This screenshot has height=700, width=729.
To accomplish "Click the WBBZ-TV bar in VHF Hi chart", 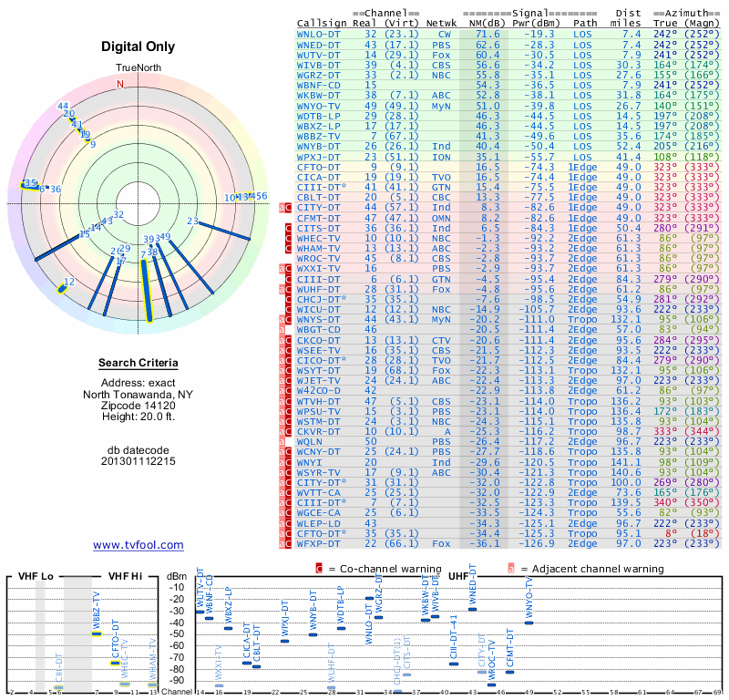I will click(97, 633).
